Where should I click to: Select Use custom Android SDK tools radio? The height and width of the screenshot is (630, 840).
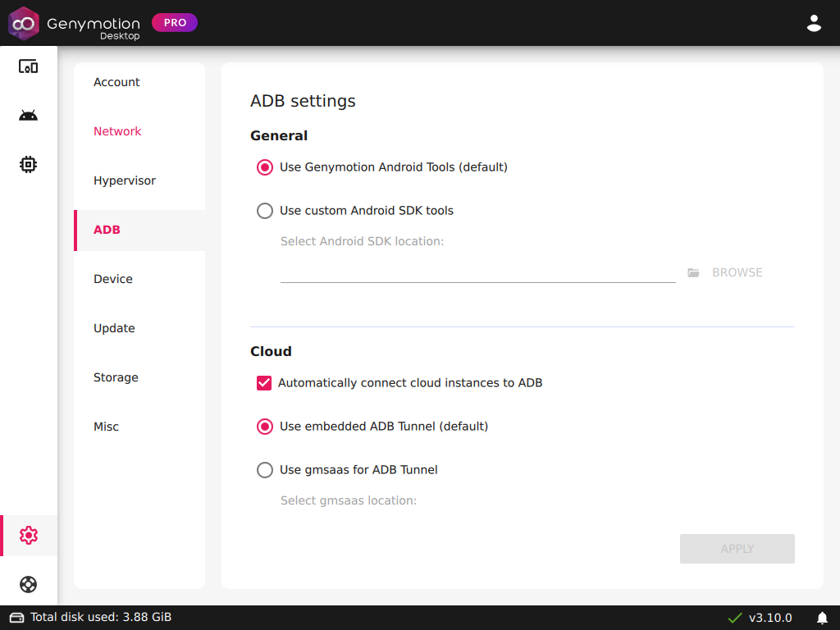tap(265, 211)
